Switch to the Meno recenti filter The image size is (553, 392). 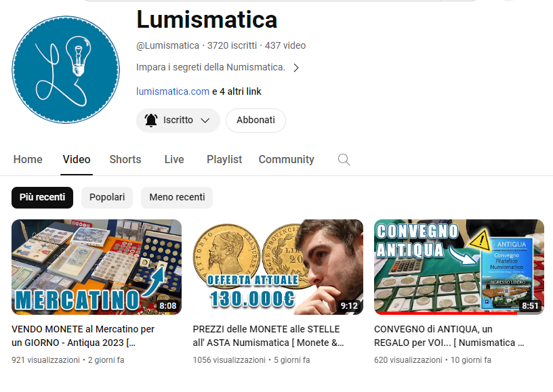(x=176, y=197)
